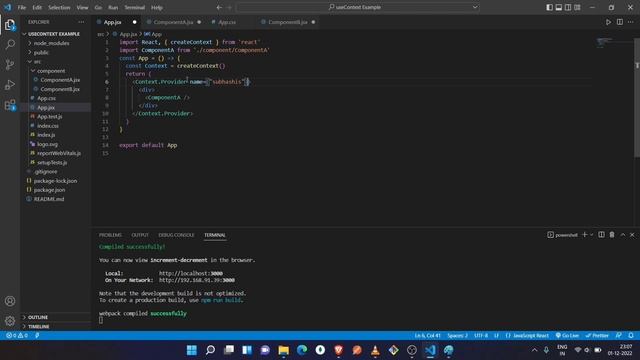Image resolution: width=640 pixels, height=360 pixels.
Task: Open the Selection menu
Action: click(59, 7)
